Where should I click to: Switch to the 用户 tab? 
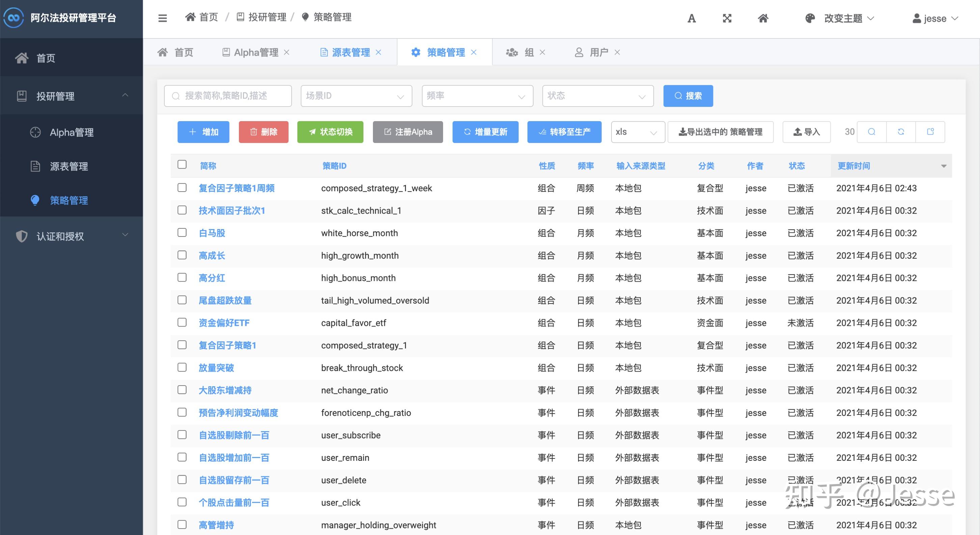(592, 52)
